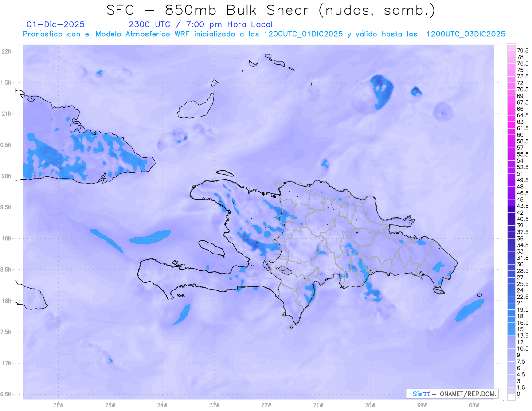Click the '18N' latitude label
Viewport: 532px width, 411px height.
[x=7, y=301]
